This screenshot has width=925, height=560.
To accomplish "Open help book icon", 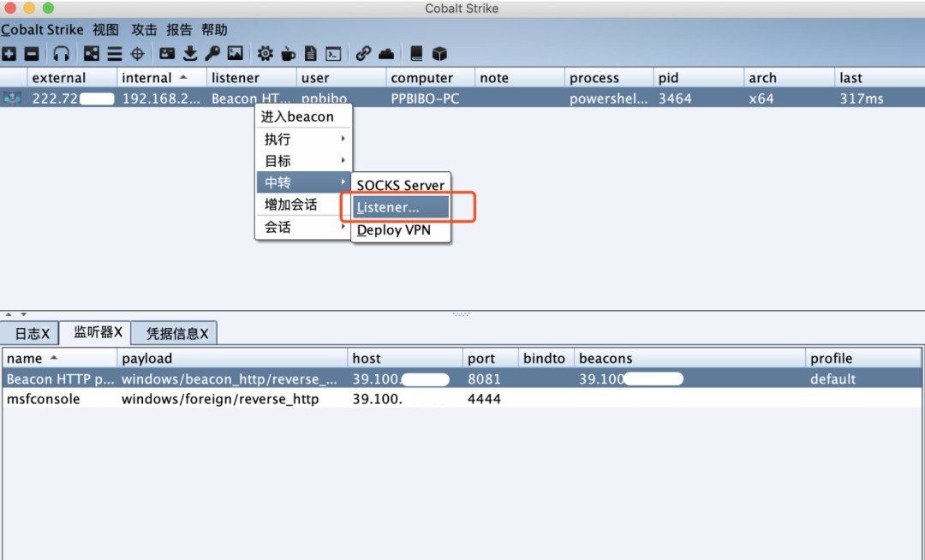I will (x=416, y=54).
